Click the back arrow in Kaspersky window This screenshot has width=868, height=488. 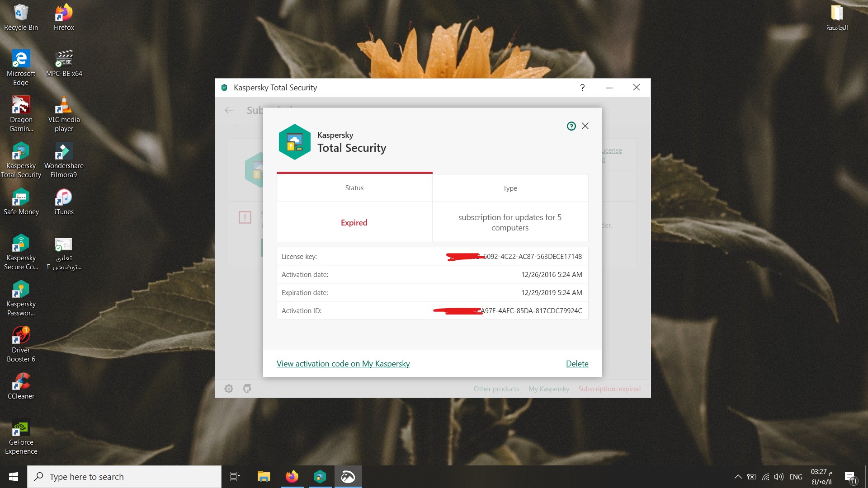coord(229,110)
